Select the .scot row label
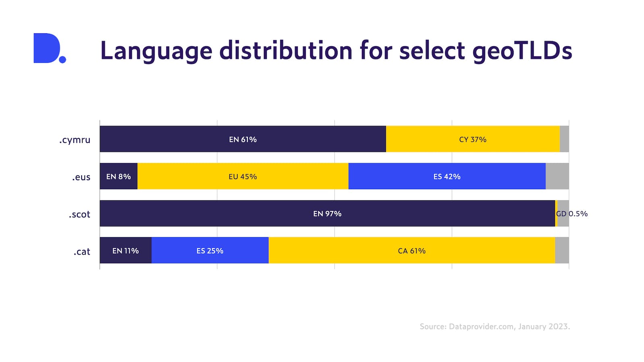The height and width of the screenshot is (362, 644). pyautogui.click(x=79, y=214)
